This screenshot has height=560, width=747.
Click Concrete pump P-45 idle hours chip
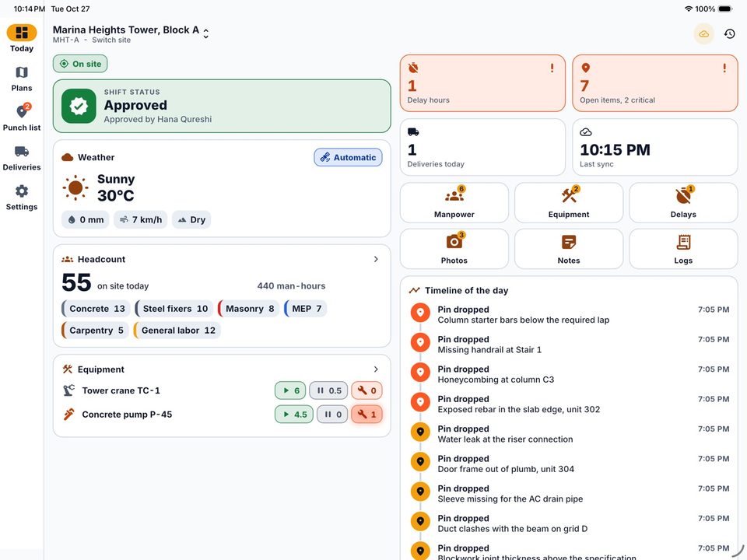[332, 415]
